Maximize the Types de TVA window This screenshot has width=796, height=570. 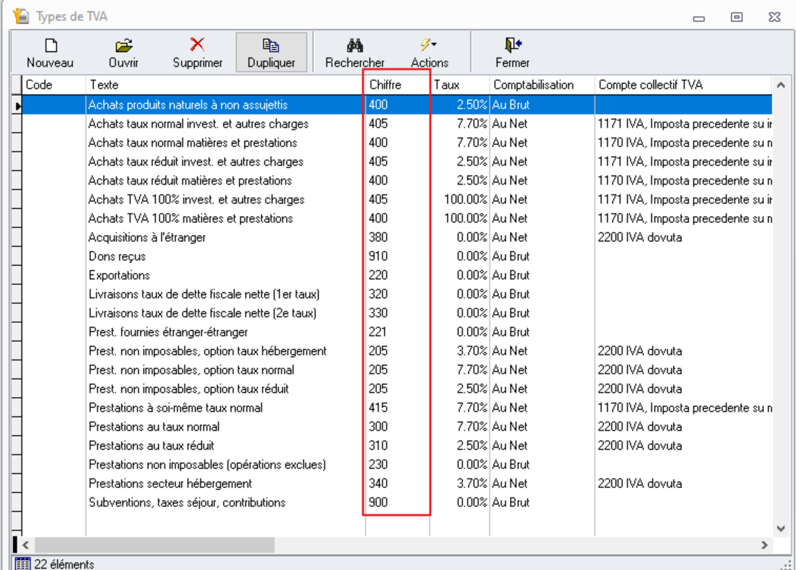[x=736, y=16]
